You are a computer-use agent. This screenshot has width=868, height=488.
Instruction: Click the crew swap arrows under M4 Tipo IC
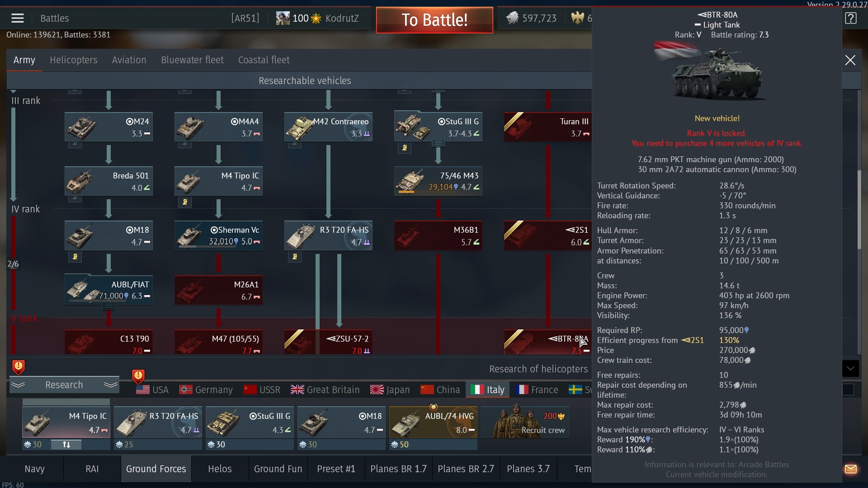coord(66,445)
